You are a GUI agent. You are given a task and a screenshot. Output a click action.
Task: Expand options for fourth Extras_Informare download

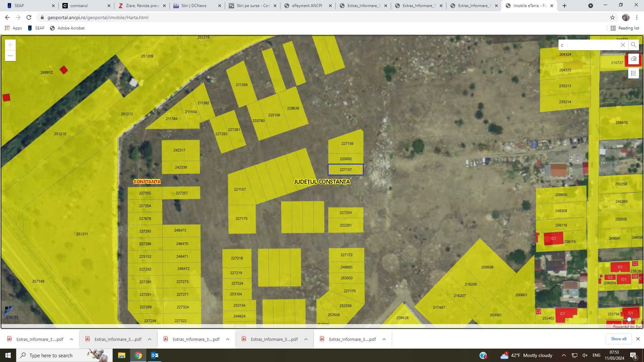pos(306,339)
